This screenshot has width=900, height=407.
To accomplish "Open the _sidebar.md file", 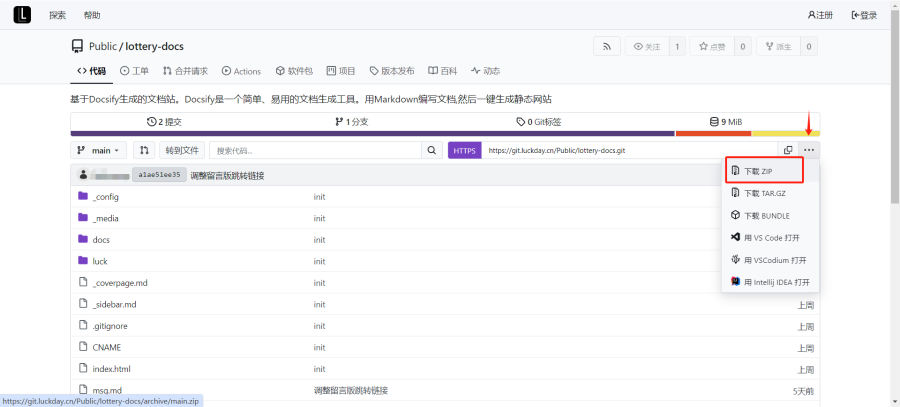I will click(x=114, y=304).
